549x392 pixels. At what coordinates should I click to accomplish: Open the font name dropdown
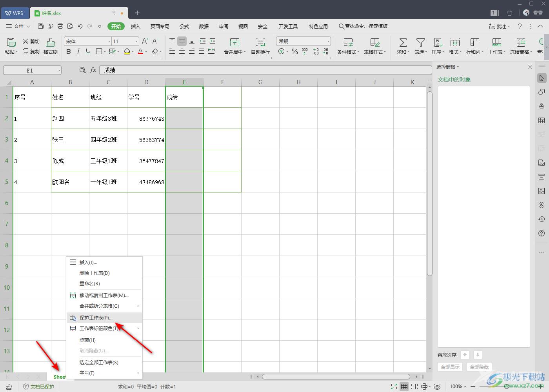(x=109, y=41)
